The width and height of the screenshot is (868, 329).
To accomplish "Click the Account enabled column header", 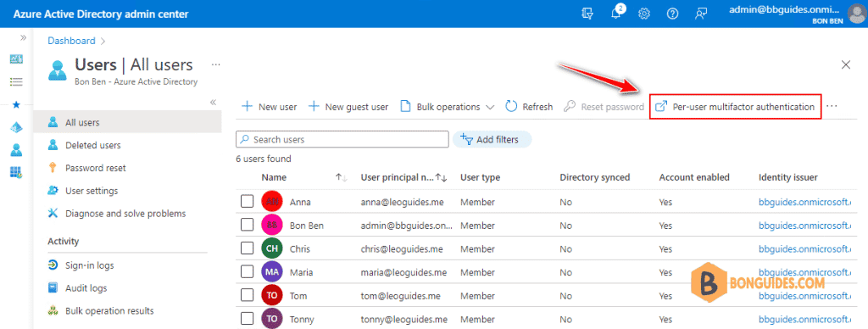I will click(694, 178).
